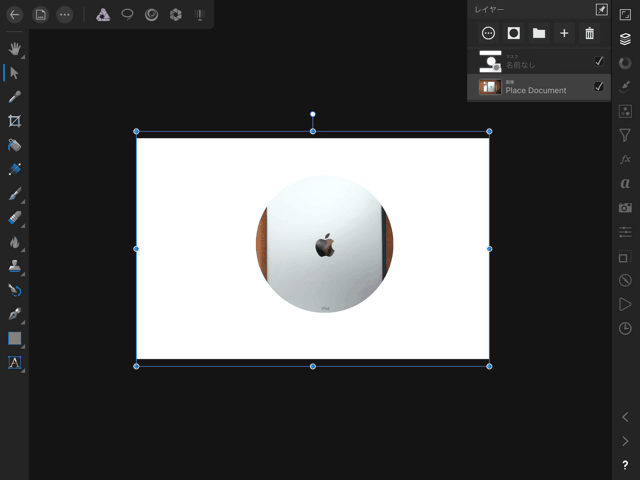Image resolution: width=640 pixels, height=480 pixels.
Task: Toggle visibility of the 名前なし mask layer
Action: click(x=598, y=61)
